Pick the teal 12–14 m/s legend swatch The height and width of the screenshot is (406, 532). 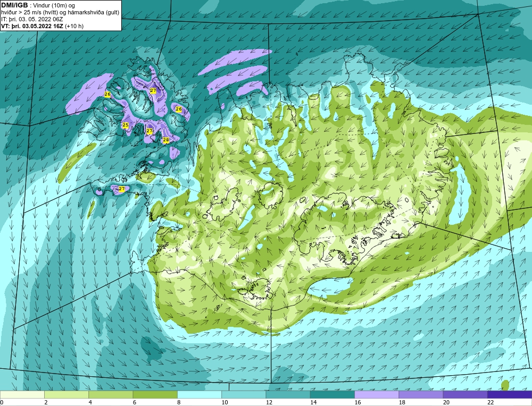click(x=288, y=394)
